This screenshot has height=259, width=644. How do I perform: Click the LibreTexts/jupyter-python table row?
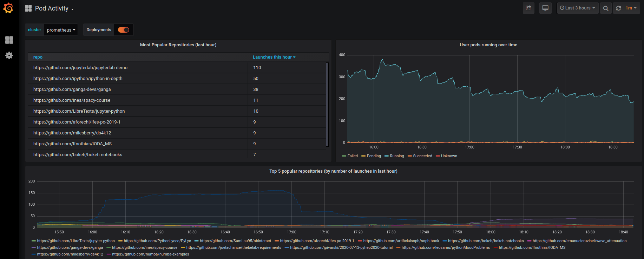[177, 111]
